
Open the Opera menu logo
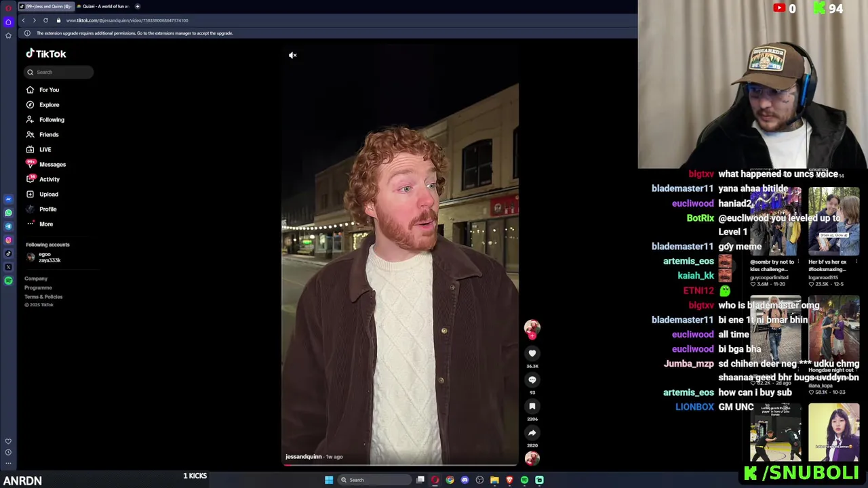click(x=8, y=7)
